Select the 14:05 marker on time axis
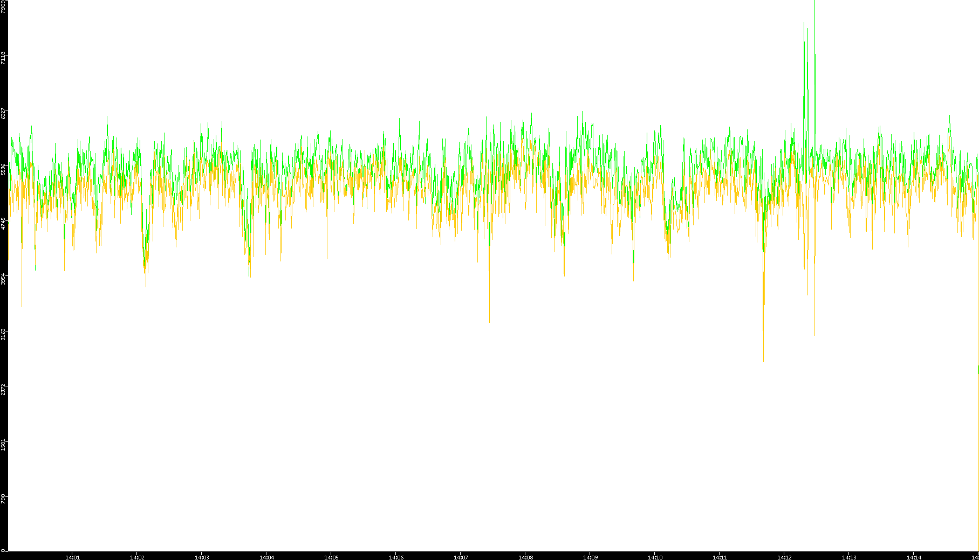Image resolution: width=979 pixels, height=560 pixels. [x=331, y=557]
